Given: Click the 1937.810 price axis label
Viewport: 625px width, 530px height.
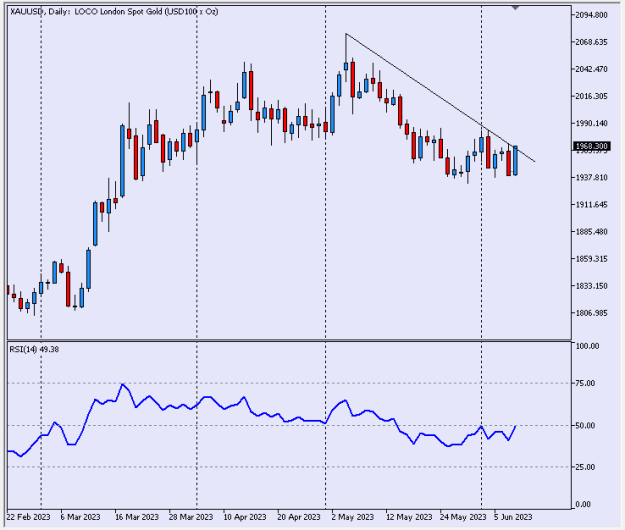Looking at the screenshot, I should pyautogui.click(x=592, y=178).
